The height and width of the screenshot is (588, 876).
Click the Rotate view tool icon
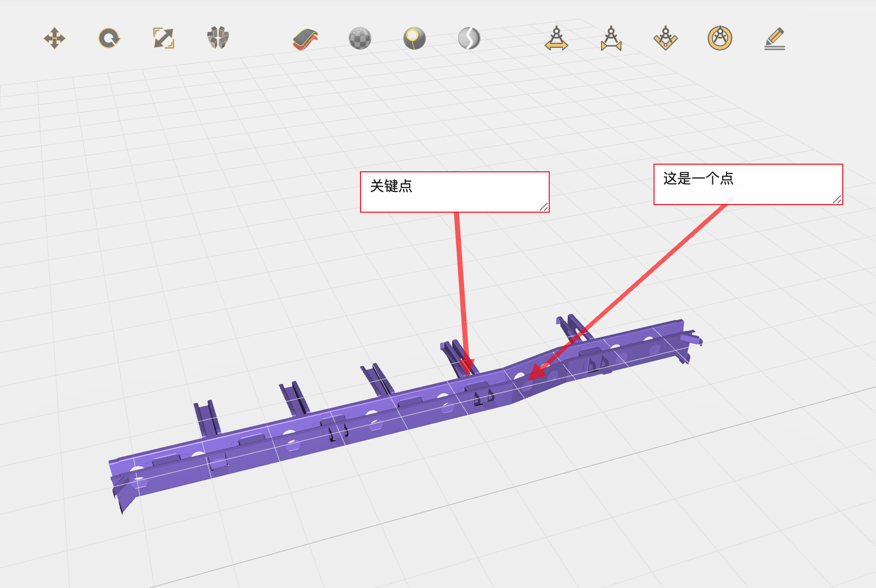pos(109,39)
